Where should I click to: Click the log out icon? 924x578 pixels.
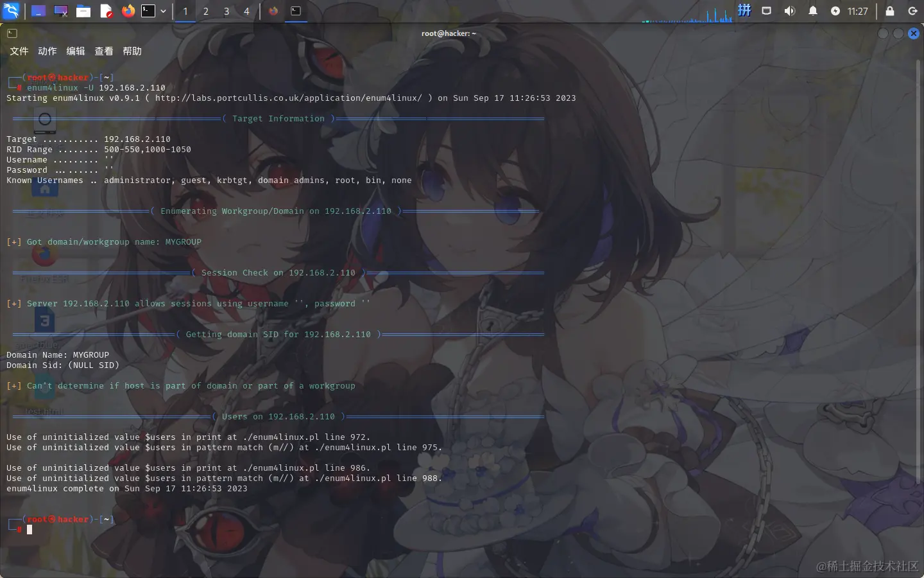pos(912,11)
